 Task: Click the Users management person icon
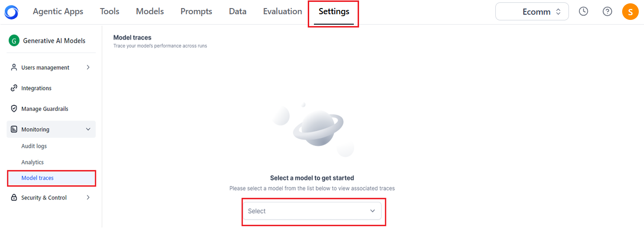[14, 67]
